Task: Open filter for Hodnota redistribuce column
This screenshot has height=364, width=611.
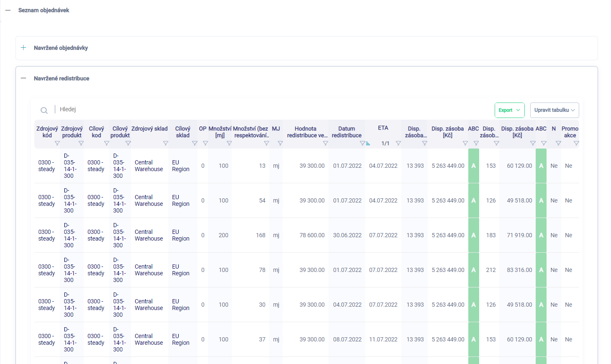Action: tap(326, 144)
